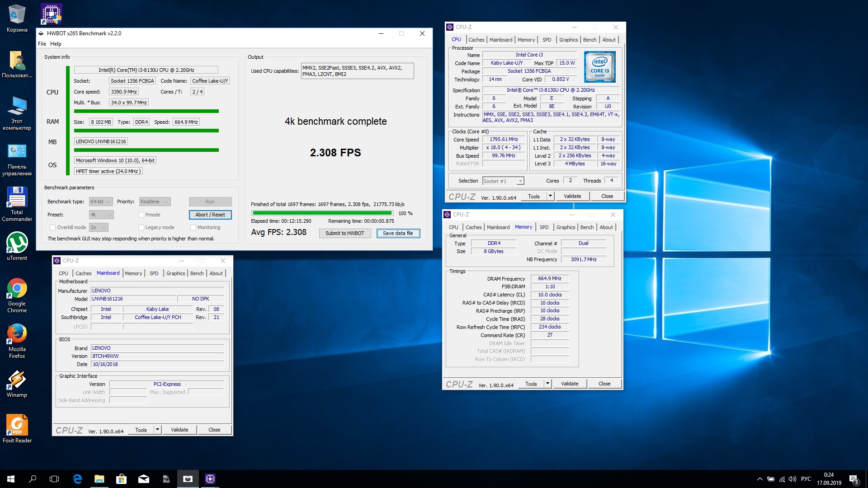Open Microsoft Store from the taskbar
Image resolution: width=868 pixels, height=488 pixels.
(121, 479)
